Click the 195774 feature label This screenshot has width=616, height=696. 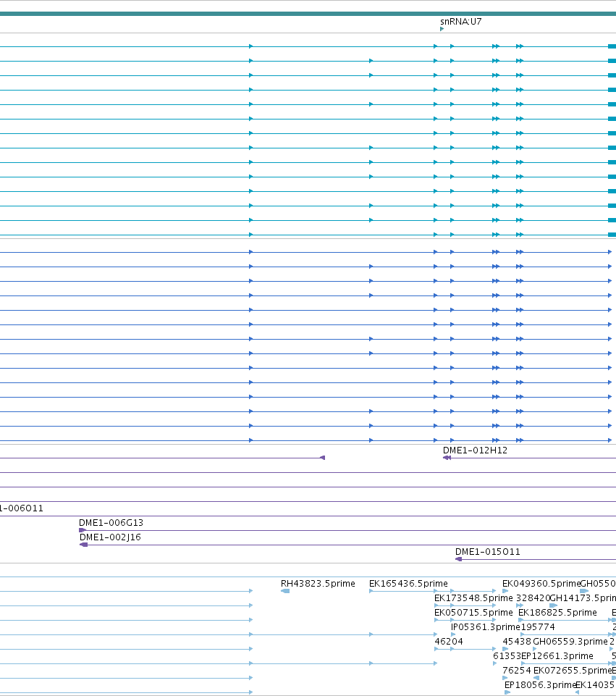pos(538,627)
